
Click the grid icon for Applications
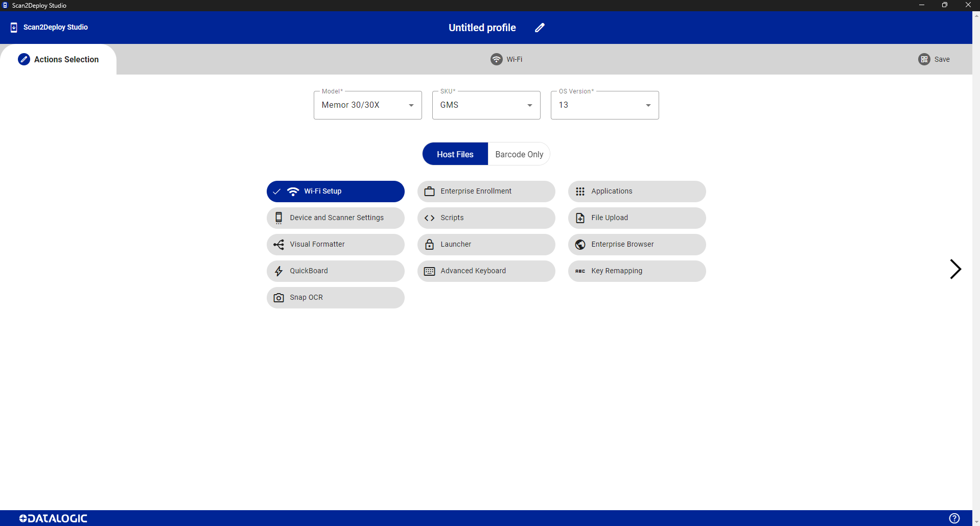tap(580, 192)
